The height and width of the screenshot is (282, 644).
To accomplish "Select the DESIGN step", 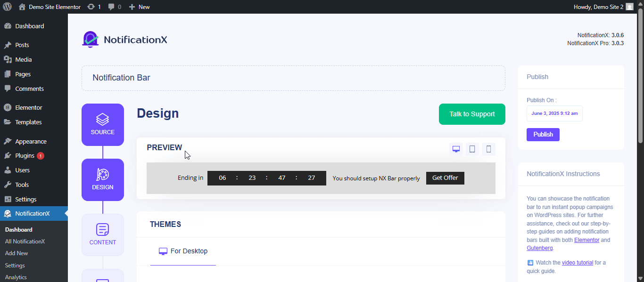I will click(x=103, y=180).
